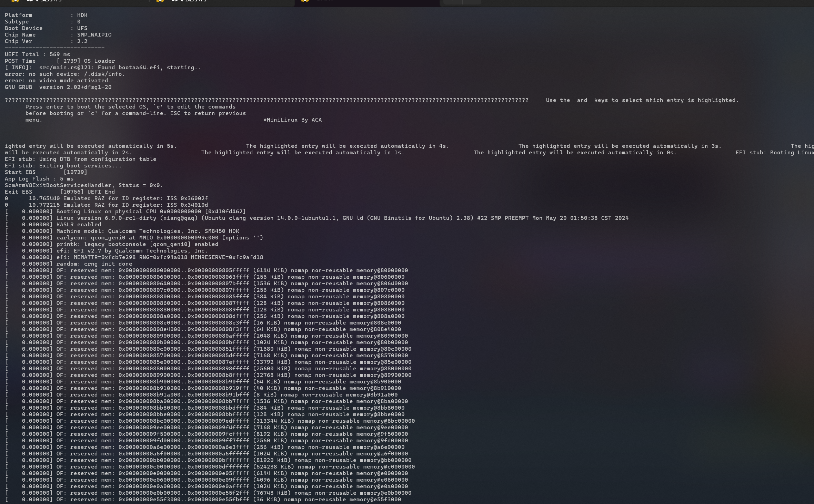Screen dimensions: 814x504
Task: Click the 'KASLR enabled' kernel log line
Action: coord(78,224)
